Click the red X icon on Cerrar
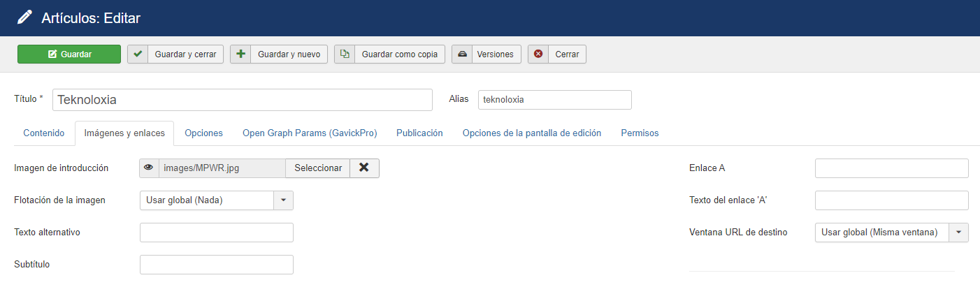The image size is (980, 287). point(538,54)
